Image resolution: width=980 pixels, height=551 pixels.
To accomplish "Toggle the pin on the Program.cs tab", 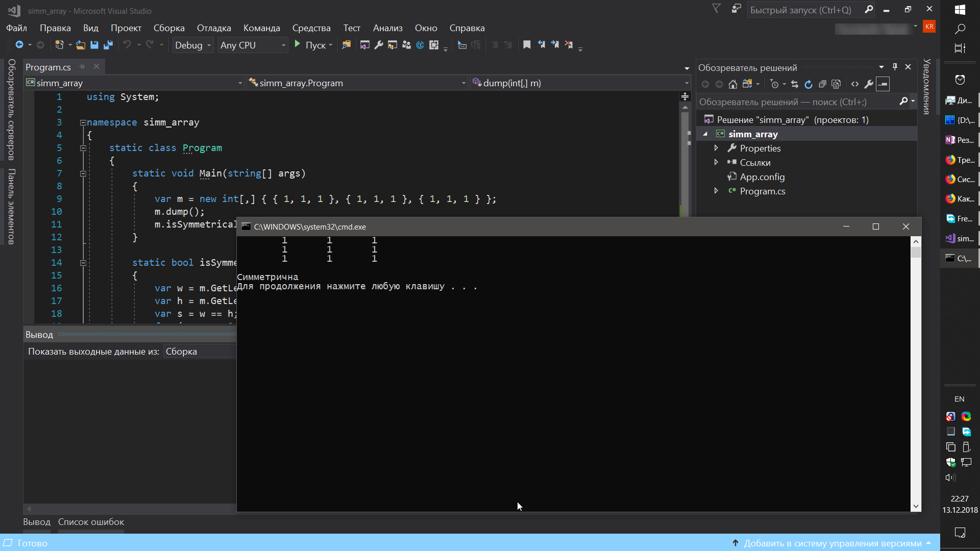I will click(x=82, y=67).
